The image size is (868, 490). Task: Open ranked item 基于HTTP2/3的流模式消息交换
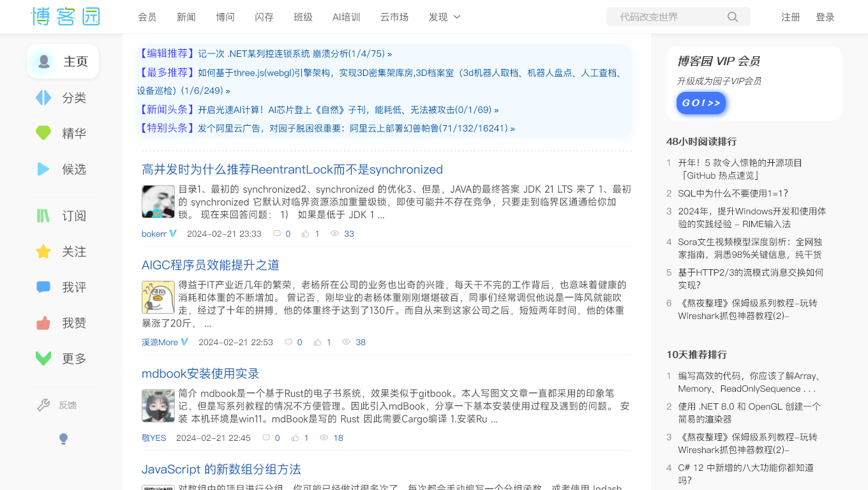pyautogui.click(x=751, y=279)
